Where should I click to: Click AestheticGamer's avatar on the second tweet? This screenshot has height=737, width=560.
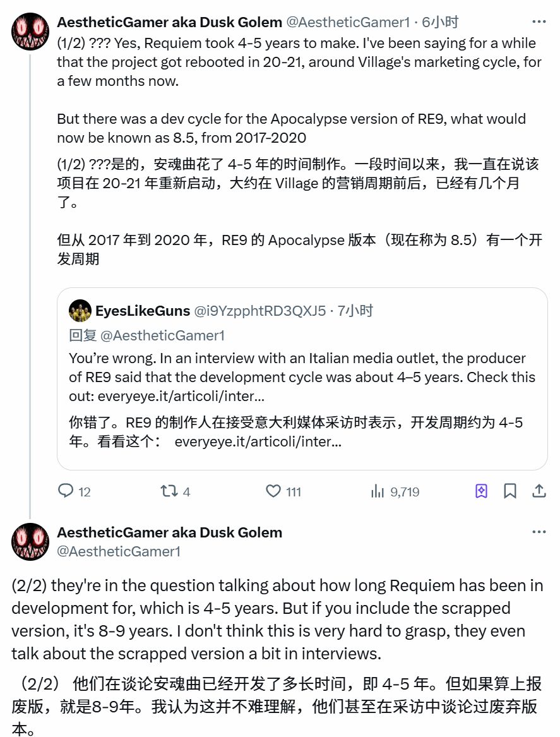click(x=30, y=542)
